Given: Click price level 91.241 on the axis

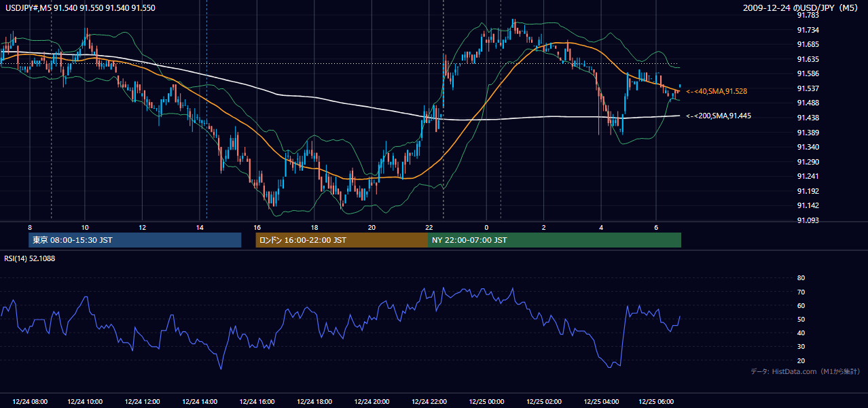Looking at the screenshot, I should [808, 176].
